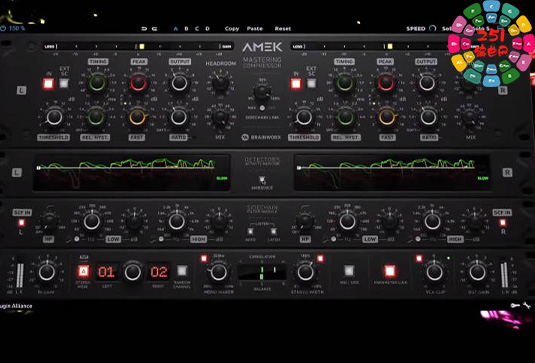
Task: Click the SPEED circular indicator icon
Action: click(x=433, y=28)
